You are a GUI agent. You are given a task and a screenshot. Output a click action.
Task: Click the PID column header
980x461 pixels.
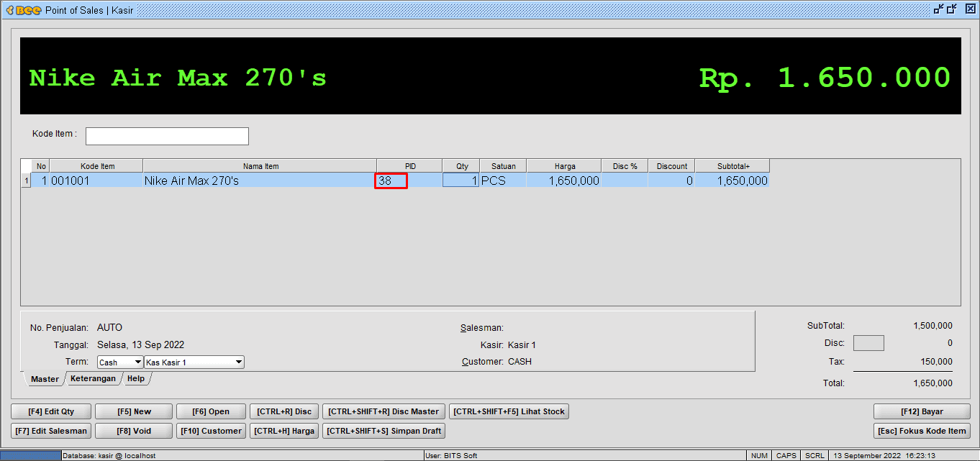409,166
